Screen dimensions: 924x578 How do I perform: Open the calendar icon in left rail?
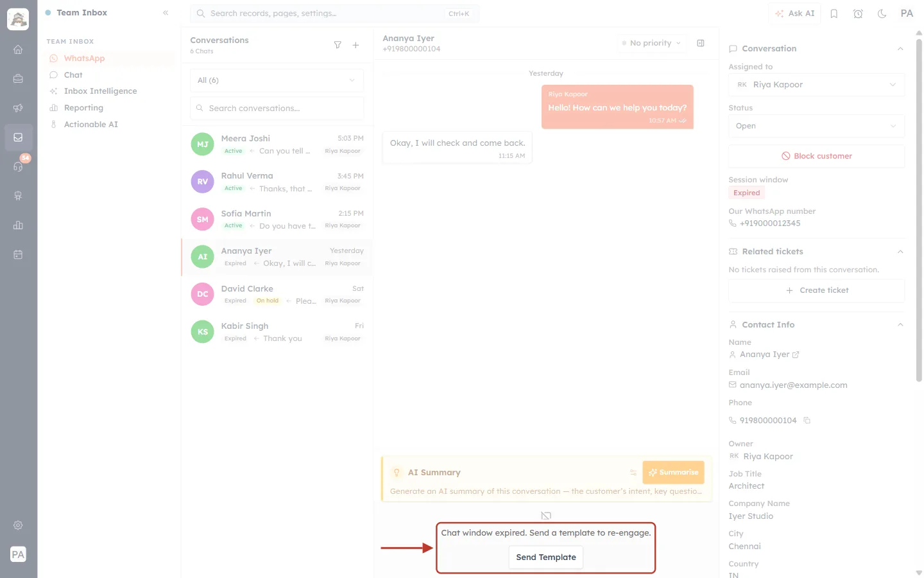coord(18,254)
